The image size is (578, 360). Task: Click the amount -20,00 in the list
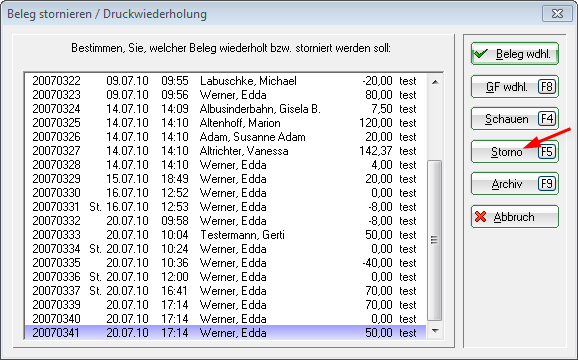(377, 81)
